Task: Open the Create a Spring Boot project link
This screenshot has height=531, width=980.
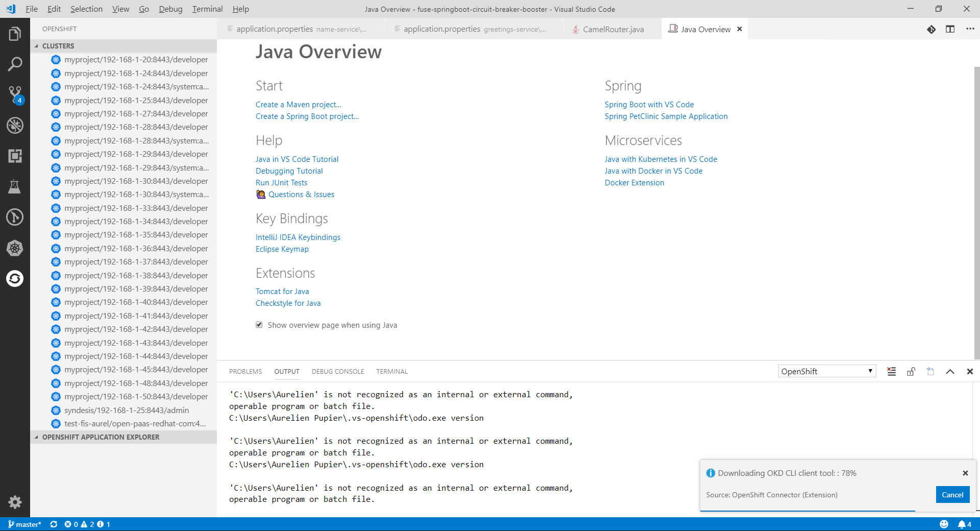Action: pyautogui.click(x=307, y=116)
